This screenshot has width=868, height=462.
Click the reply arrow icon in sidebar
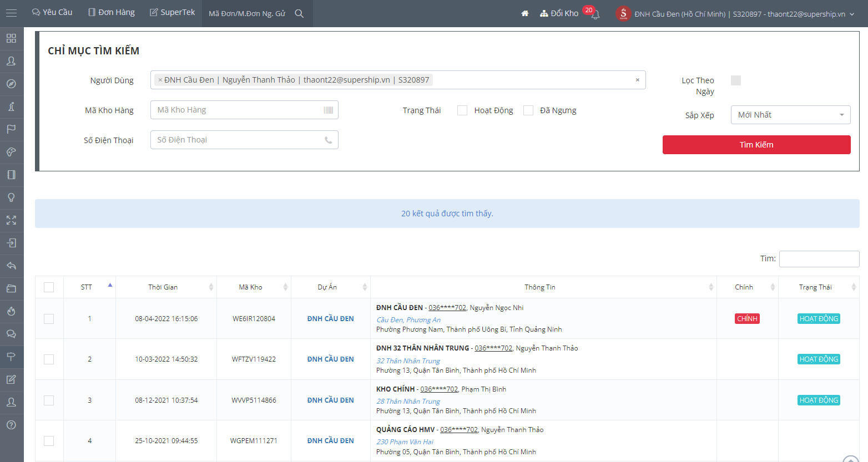coord(11,266)
